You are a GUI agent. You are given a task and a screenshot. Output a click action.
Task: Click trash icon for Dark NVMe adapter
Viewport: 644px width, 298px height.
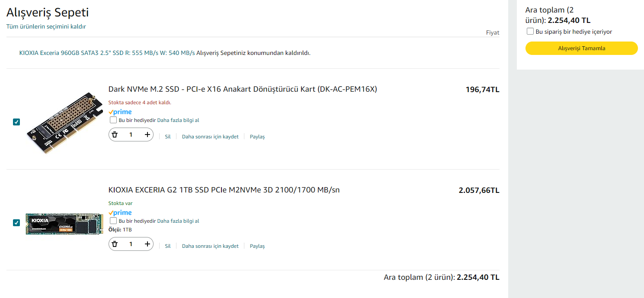(115, 135)
